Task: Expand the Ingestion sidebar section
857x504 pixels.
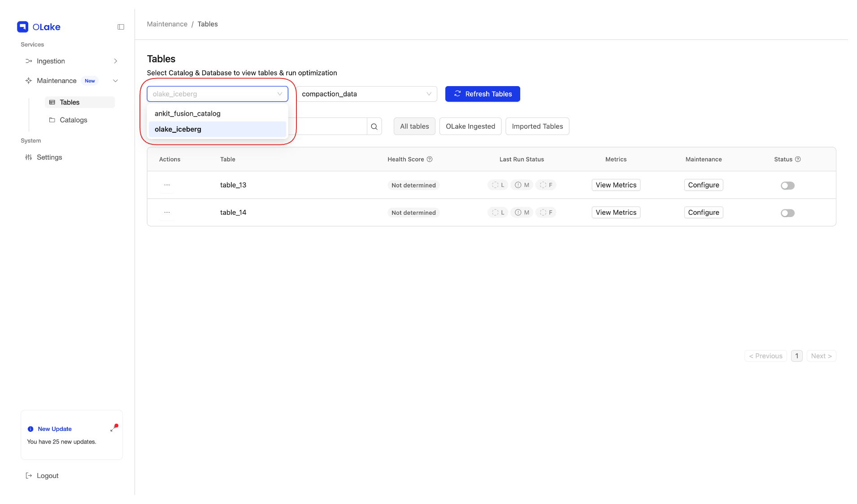Action: pos(115,61)
